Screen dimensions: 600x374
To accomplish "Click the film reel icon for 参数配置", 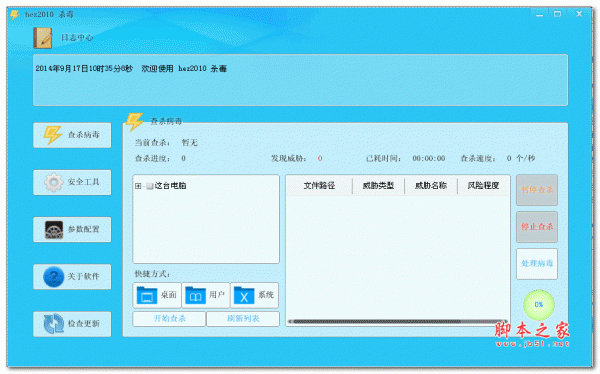I will [x=54, y=230].
